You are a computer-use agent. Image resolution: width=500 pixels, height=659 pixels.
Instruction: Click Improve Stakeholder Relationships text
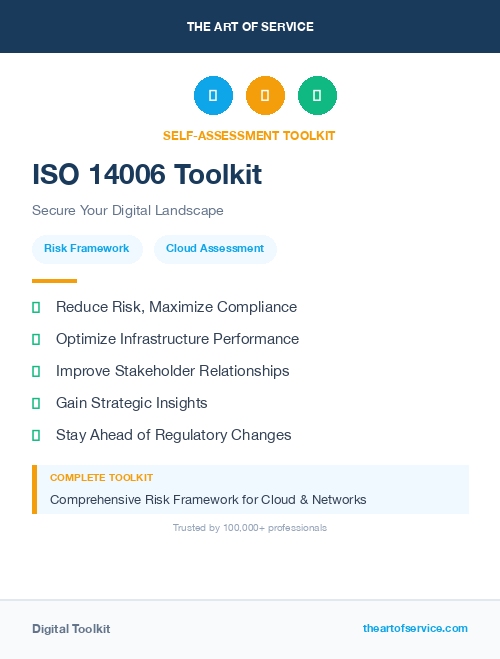173,371
